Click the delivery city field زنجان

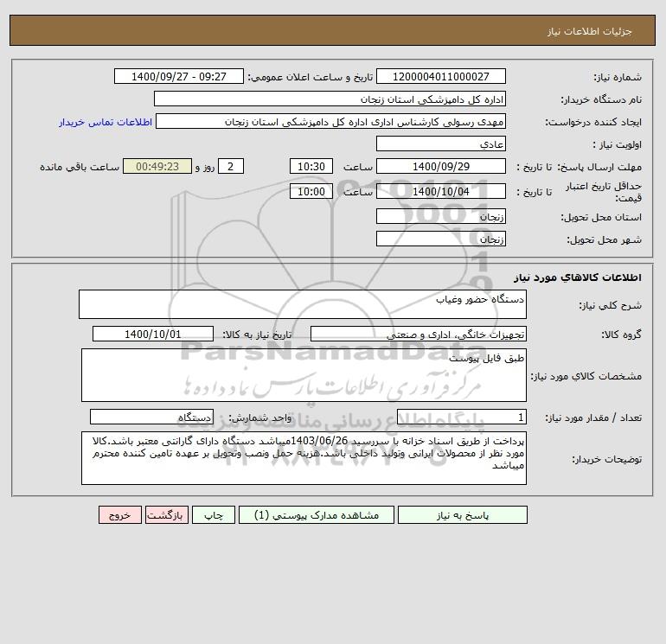[441, 239]
